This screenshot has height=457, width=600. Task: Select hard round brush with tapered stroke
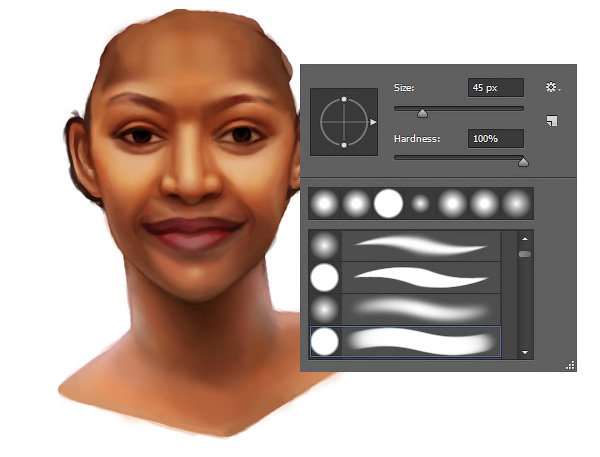[x=405, y=277]
